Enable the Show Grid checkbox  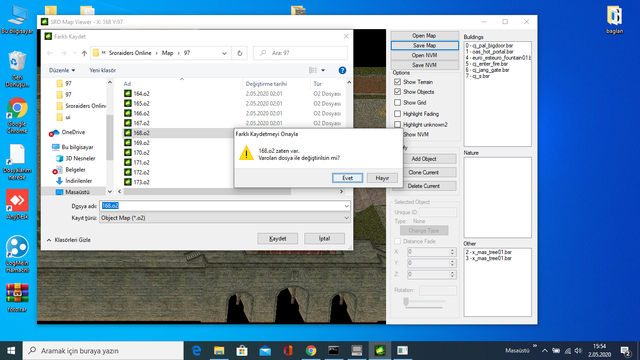(398, 102)
